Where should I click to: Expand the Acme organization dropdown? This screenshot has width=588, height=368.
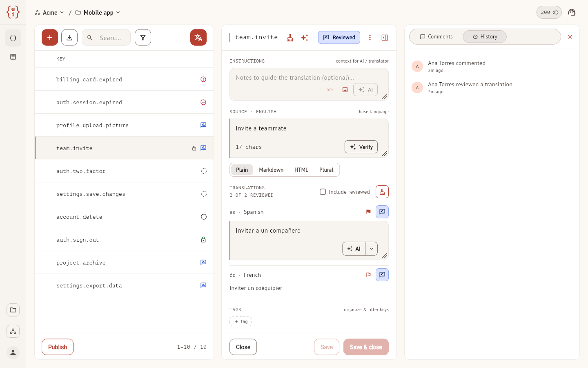tap(49, 13)
